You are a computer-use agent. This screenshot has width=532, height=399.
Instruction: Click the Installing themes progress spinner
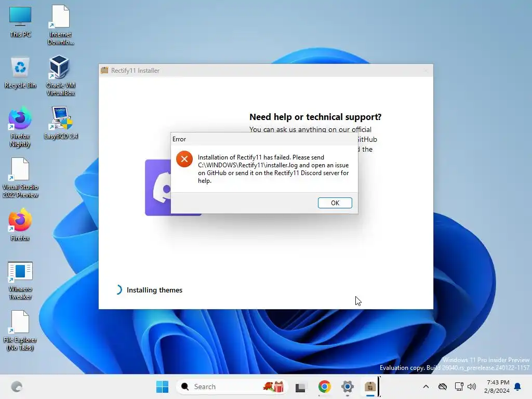coord(118,290)
